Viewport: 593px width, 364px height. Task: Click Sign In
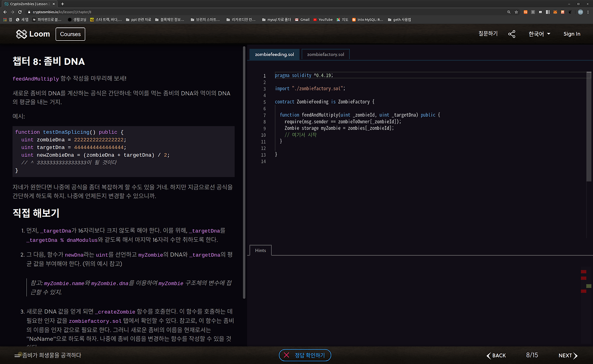572,34
